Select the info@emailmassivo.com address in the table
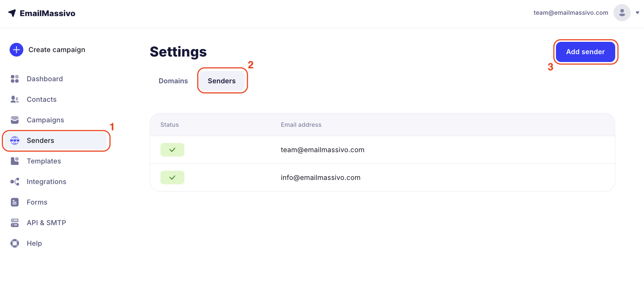 [x=320, y=178]
